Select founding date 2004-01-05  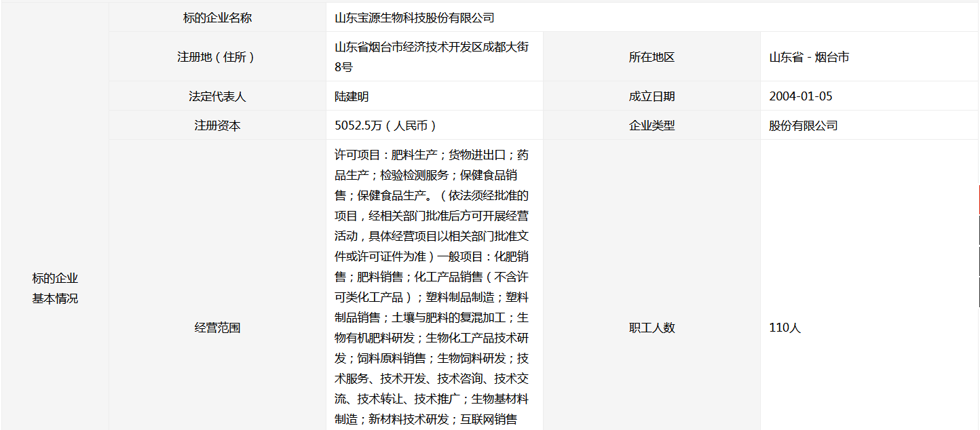tap(801, 96)
